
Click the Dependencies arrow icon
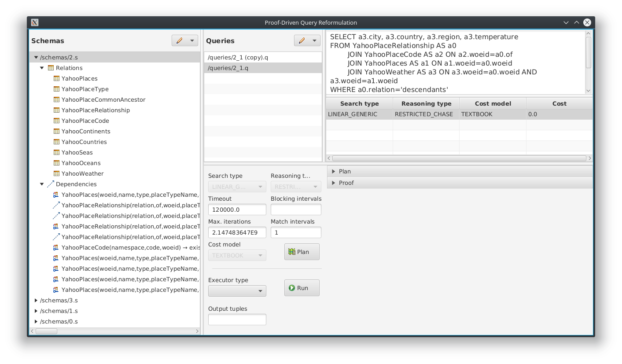(x=51, y=184)
